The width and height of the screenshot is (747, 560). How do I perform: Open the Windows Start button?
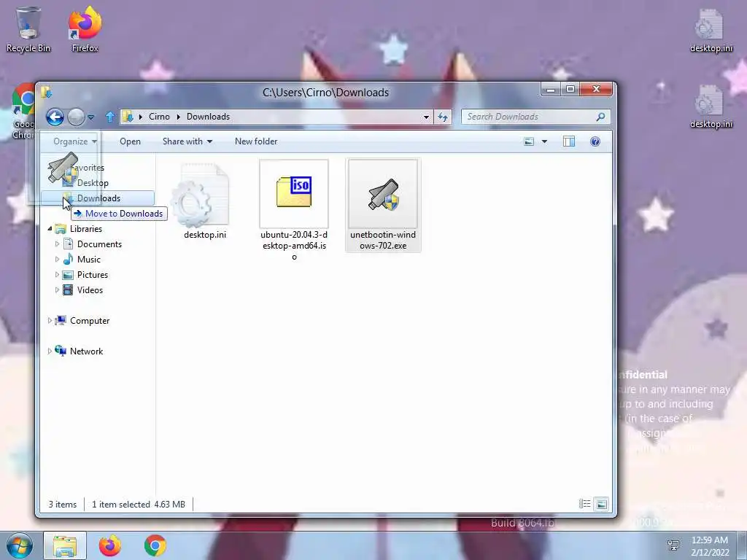tap(20, 545)
